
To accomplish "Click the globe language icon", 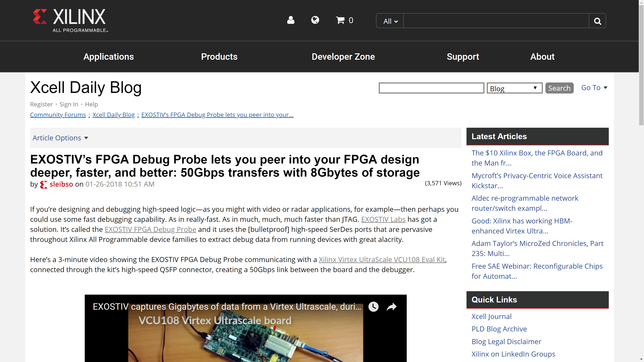I will [x=315, y=20].
